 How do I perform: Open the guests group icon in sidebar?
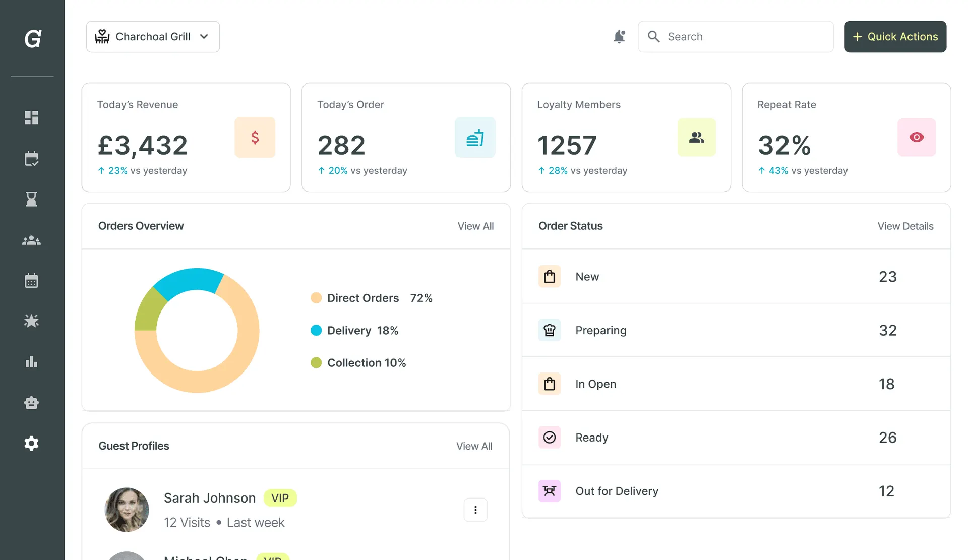coord(31,240)
